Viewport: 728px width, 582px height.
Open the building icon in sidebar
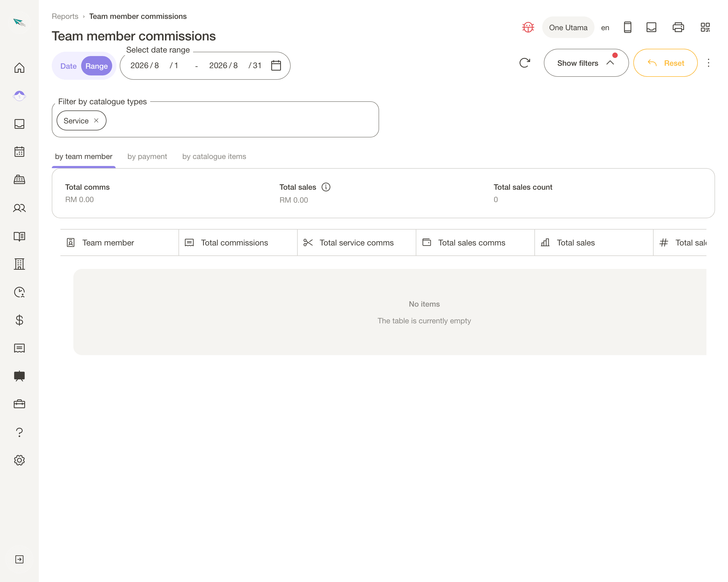pos(19,264)
